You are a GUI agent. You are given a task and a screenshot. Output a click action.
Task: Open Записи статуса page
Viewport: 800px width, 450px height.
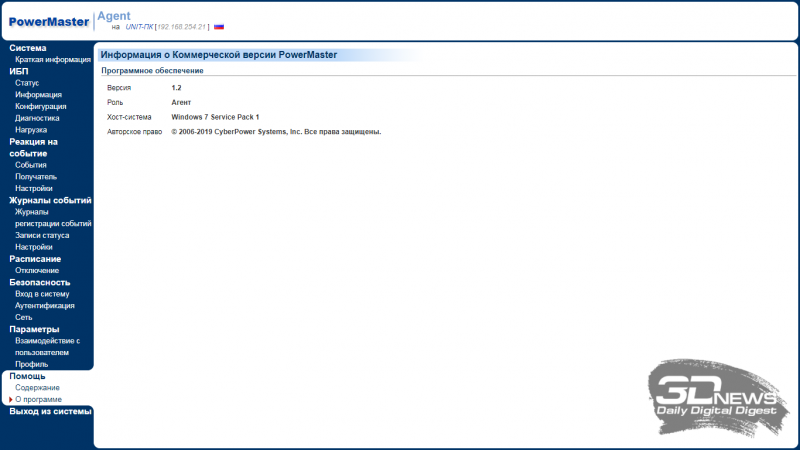tap(42, 236)
